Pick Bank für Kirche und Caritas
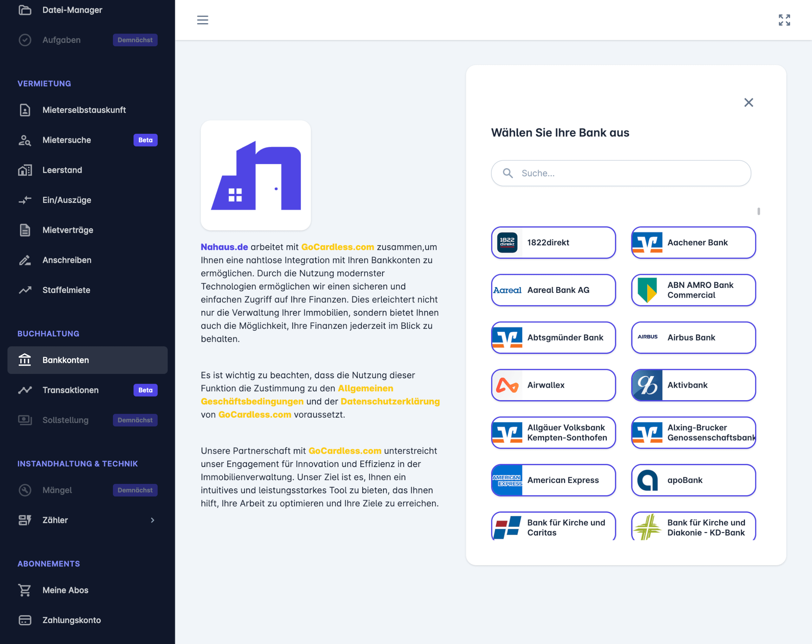This screenshot has width=812, height=644. (553, 526)
